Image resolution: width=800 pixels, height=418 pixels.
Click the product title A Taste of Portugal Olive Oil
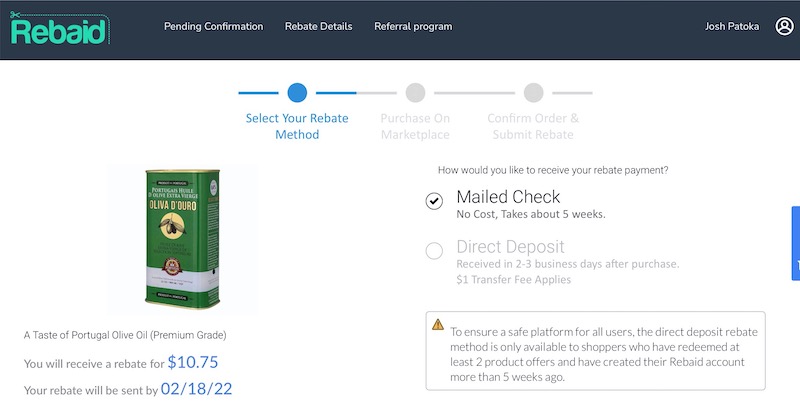tap(125, 335)
